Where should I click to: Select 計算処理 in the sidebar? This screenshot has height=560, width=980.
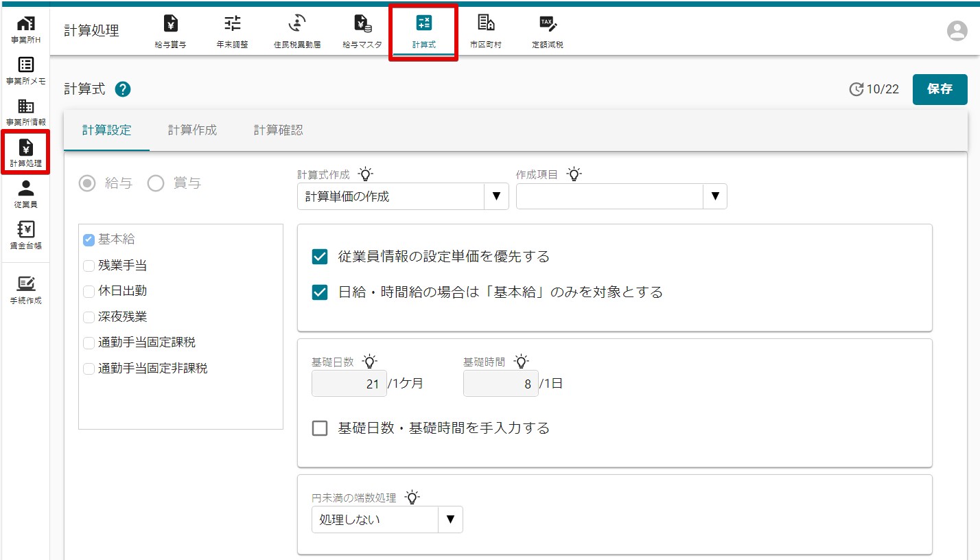pyautogui.click(x=25, y=153)
